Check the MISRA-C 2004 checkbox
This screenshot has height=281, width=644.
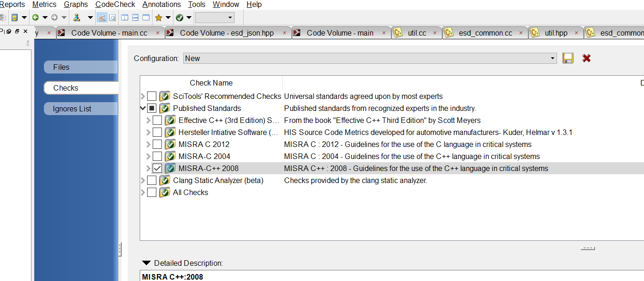(x=157, y=156)
